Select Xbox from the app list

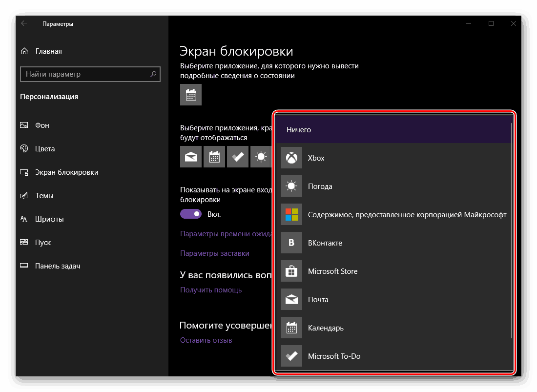[393, 158]
